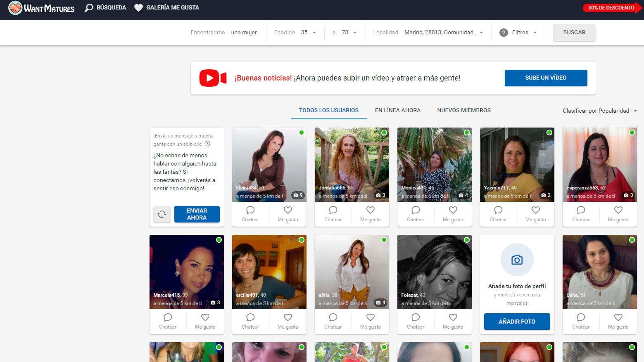
Task: Click camera icon to add profile photo
Action: point(517,260)
